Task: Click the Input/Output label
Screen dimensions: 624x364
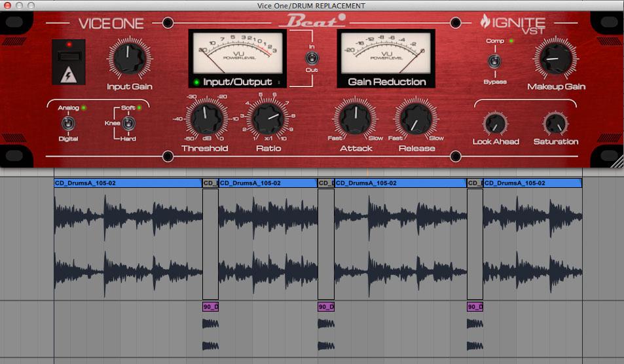Action: pos(238,82)
